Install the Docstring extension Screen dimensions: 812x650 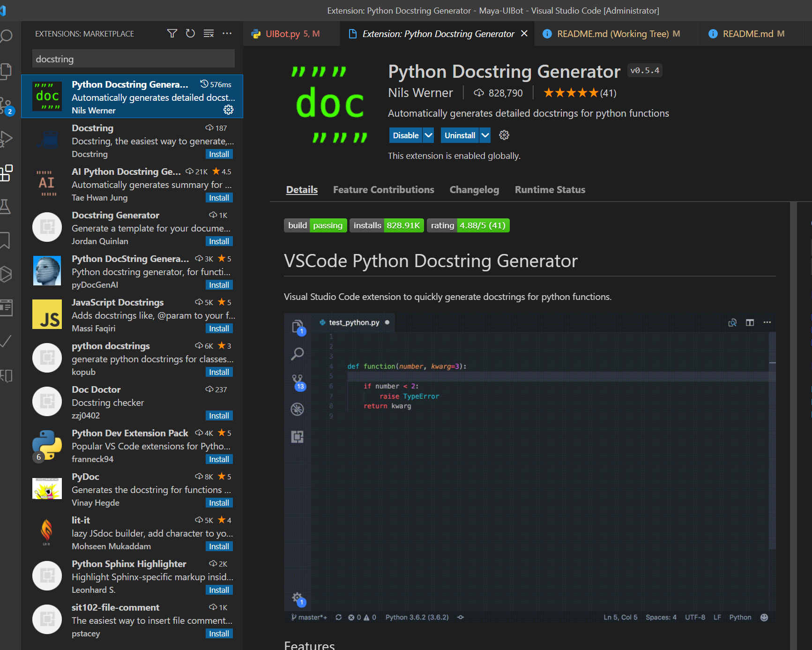pos(219,154)
